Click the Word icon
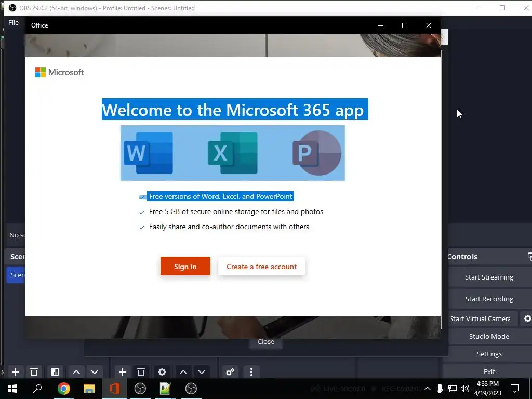Image resolution: width=532 pixels, height=399 pixels. (149, 153)
